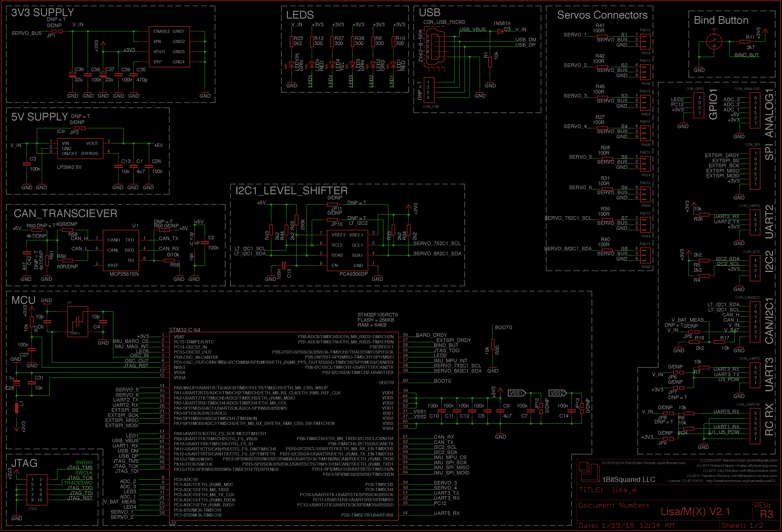The height and width of the screenshot is (532, 782).
Task: Select the STM32-C-64 component name
Action: pyautogui.click(x=185, y=330)
